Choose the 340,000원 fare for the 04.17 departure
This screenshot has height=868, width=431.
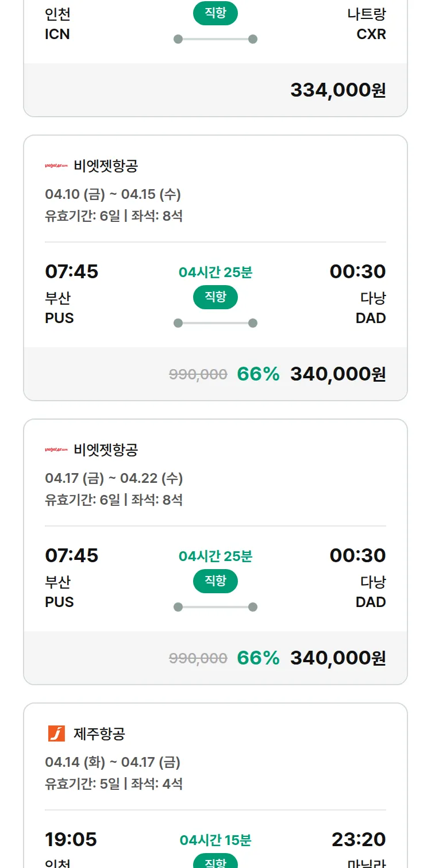coord(338,658)
